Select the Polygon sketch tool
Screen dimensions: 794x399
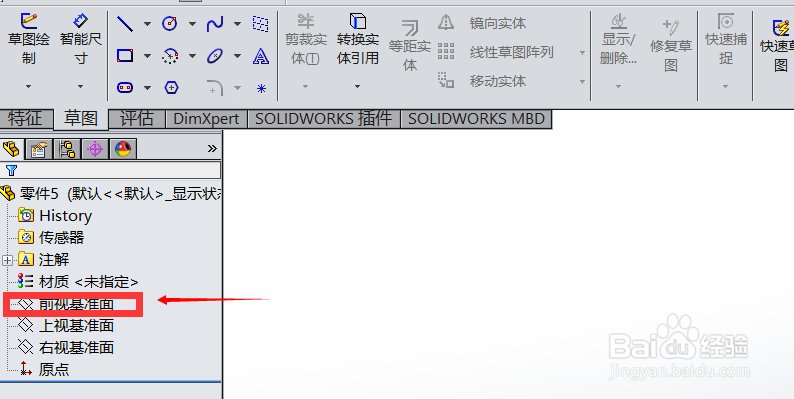click(172, 88)
